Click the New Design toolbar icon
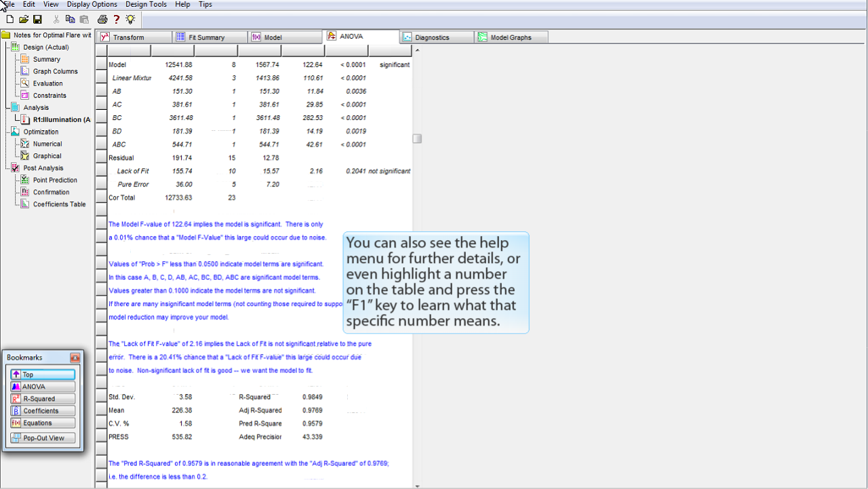 (9, 20)
